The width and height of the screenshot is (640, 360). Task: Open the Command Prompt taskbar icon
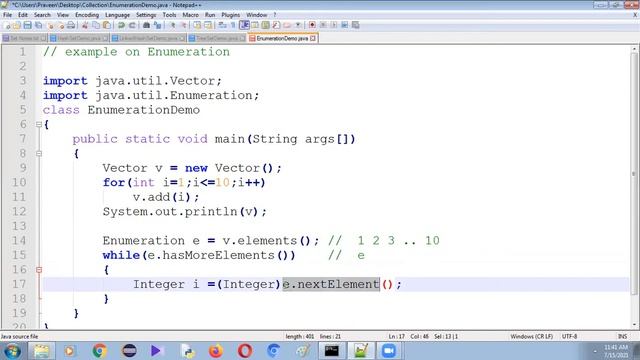331,351
